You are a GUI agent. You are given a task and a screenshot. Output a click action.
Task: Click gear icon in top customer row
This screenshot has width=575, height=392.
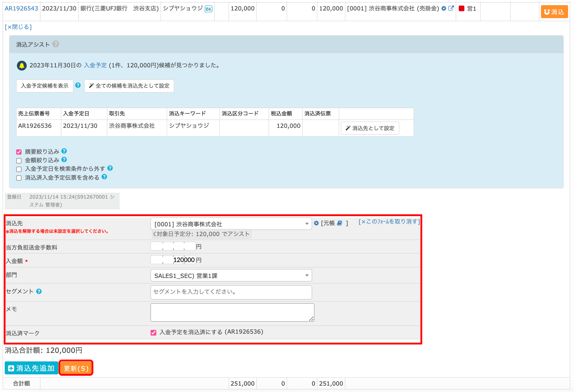pyautogui.click(x=444, y=8)
